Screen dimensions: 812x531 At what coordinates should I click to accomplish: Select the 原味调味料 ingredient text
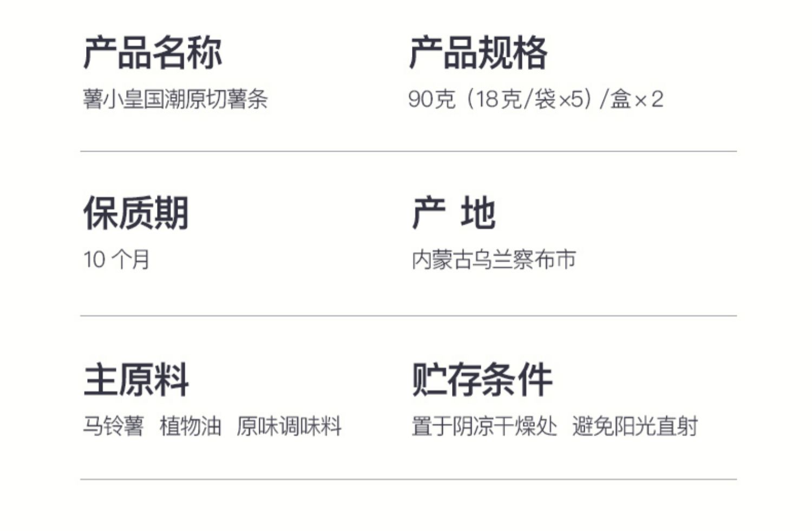click(289, 426)
